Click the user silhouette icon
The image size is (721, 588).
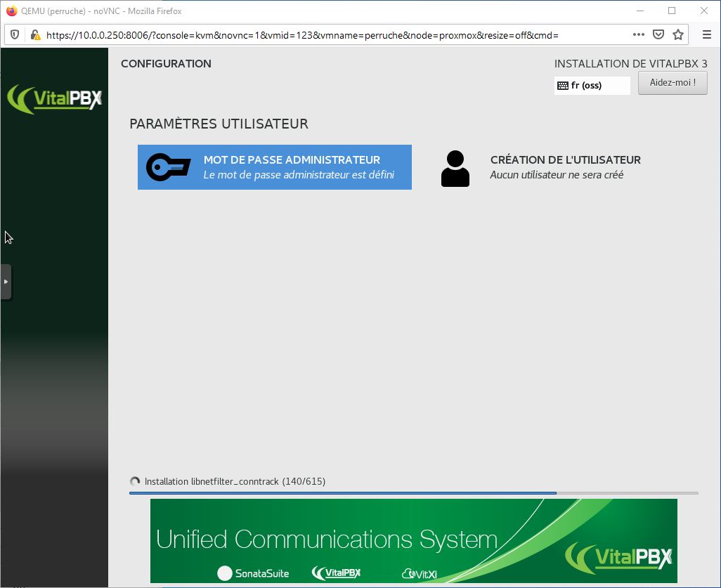coord(455,169)
